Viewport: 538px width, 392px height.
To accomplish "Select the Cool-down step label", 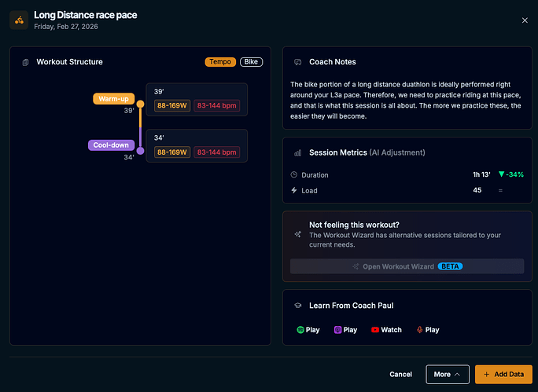I will 112,145.
